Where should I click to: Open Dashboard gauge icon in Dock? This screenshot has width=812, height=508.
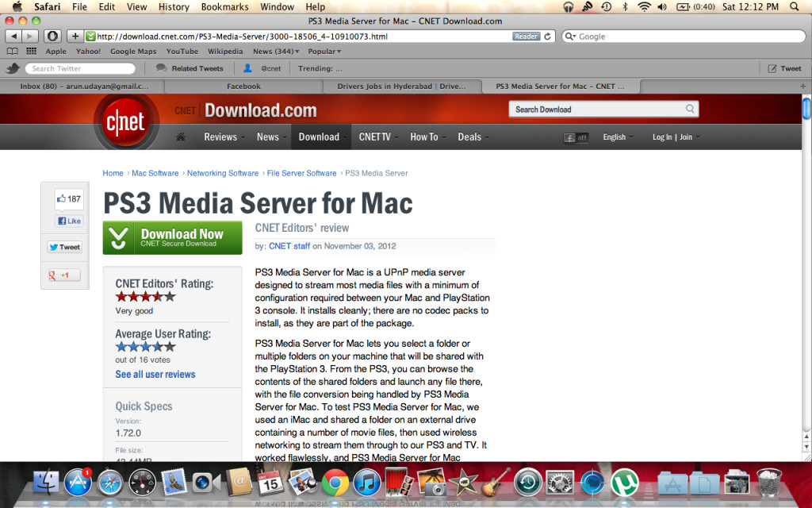tap(143, 483)
